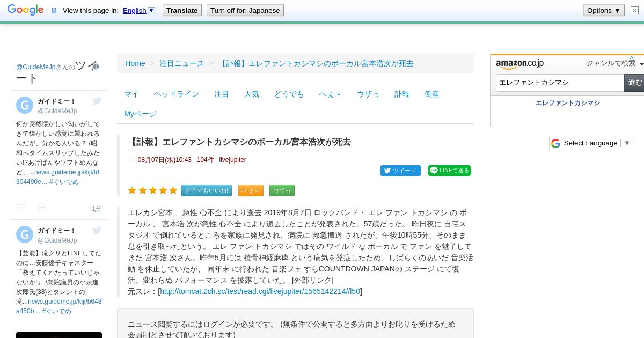
Task: Go to Home in the breadcrumb
Action: pos(135,63)
